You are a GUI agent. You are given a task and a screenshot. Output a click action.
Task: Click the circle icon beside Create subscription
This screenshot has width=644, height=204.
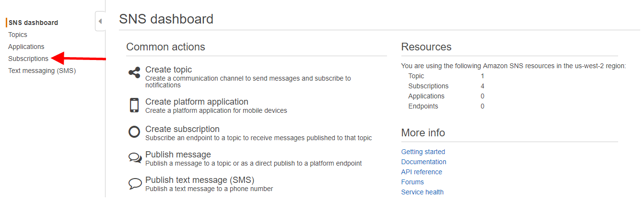click(134, 132)
